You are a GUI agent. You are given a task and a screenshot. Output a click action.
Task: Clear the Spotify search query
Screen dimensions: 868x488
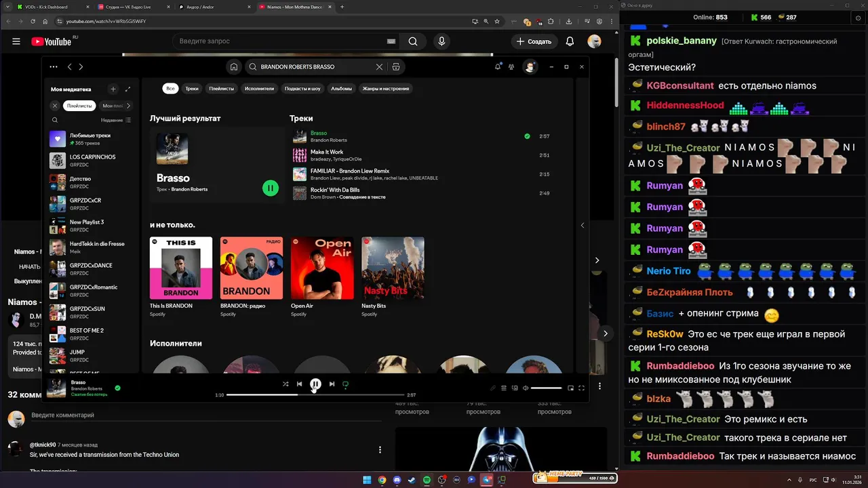tap(380, 67)
